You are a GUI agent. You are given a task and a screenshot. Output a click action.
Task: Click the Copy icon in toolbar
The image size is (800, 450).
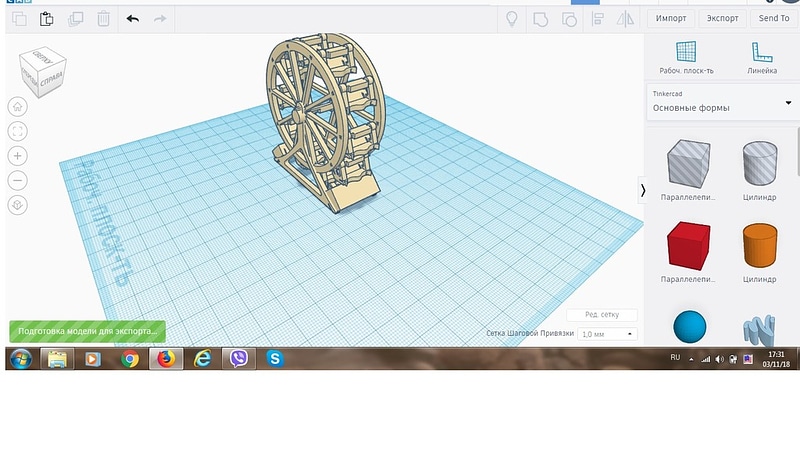point(19,19)
